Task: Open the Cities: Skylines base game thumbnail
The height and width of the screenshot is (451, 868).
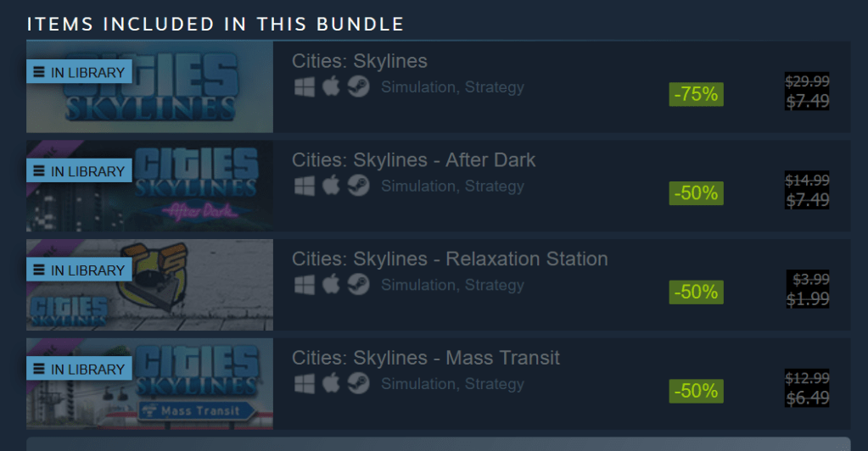Action: coord(149,86)
